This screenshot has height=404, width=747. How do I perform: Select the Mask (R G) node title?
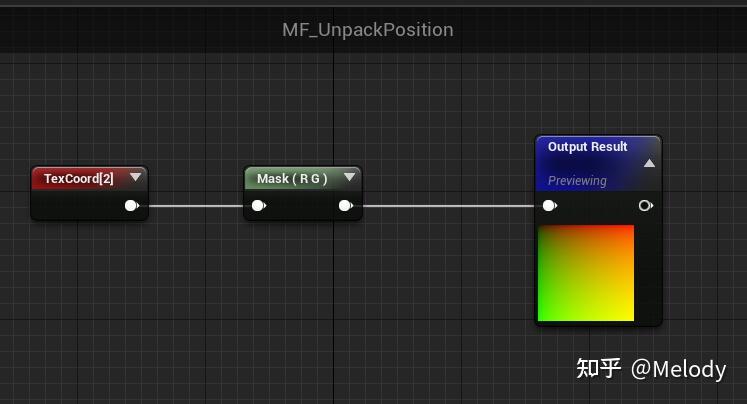coord(291,179)
